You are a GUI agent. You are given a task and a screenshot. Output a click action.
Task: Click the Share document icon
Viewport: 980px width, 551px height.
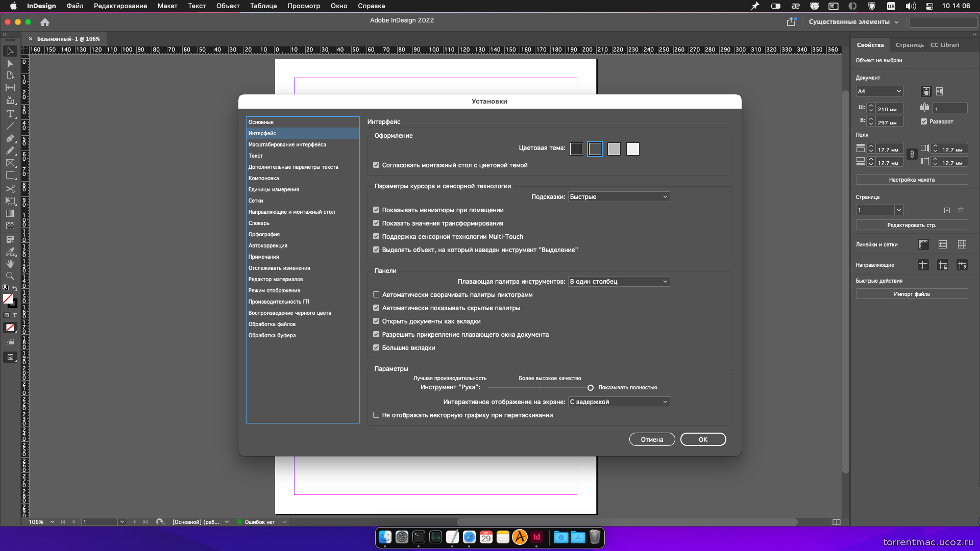click(x=791, y=21)
